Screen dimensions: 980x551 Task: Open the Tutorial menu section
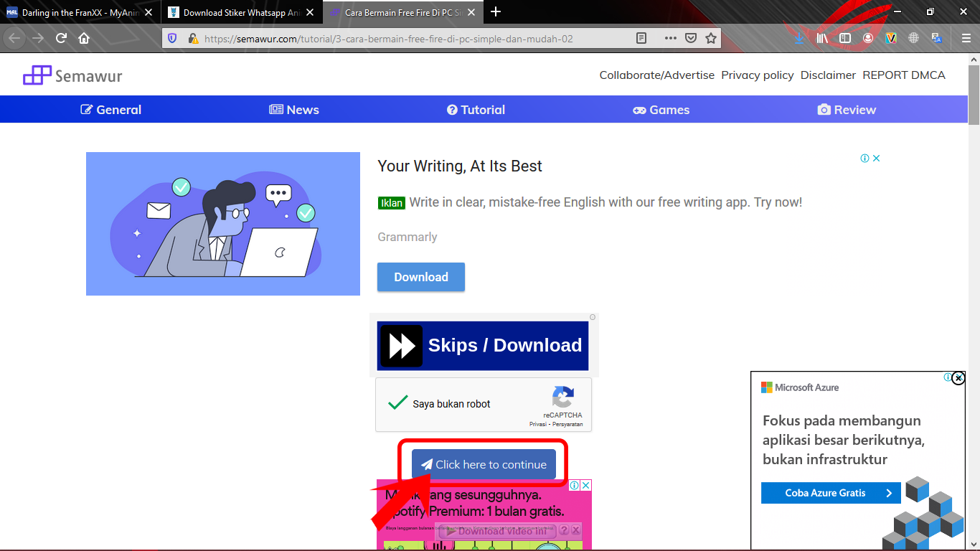(476, 110)
